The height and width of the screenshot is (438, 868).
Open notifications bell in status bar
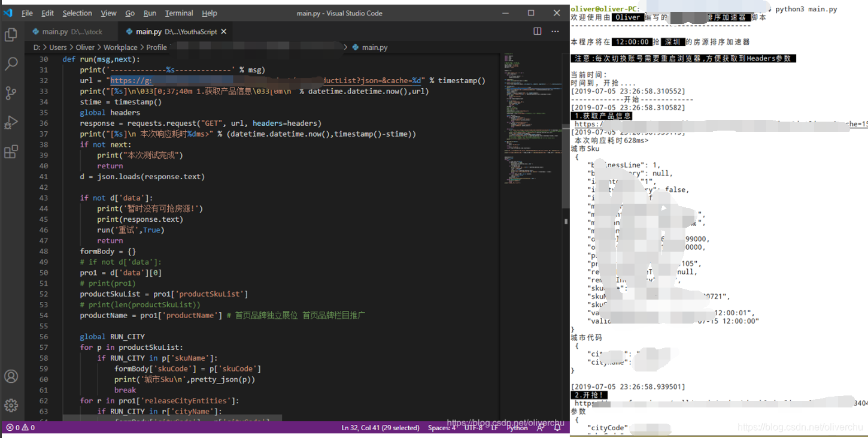pyautogui.click(x=558, y=428)
